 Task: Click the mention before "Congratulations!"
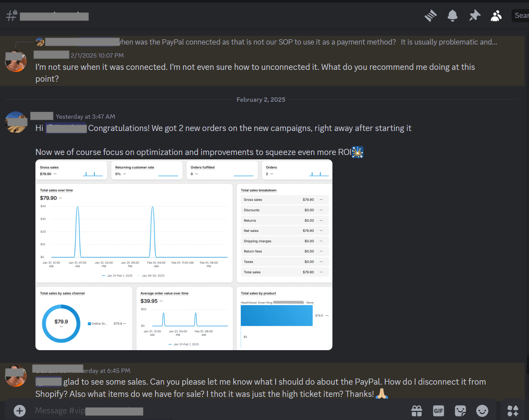[x=66, y=128]
